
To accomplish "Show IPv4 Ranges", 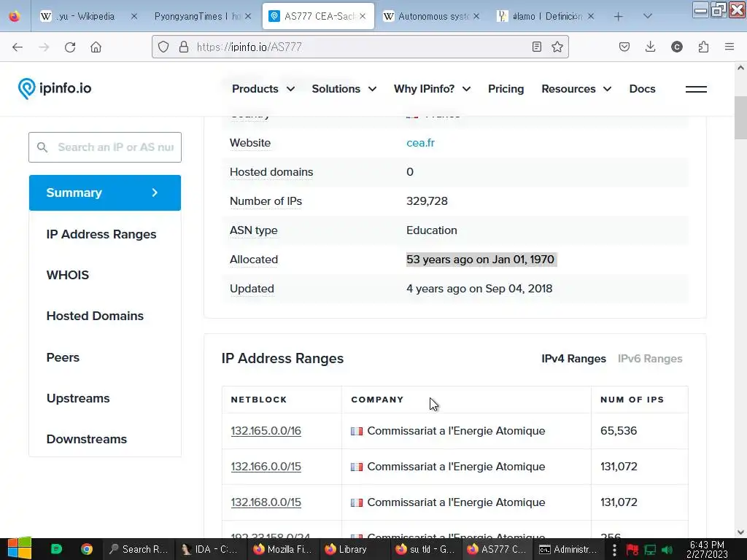I will [x=573, y=359].
